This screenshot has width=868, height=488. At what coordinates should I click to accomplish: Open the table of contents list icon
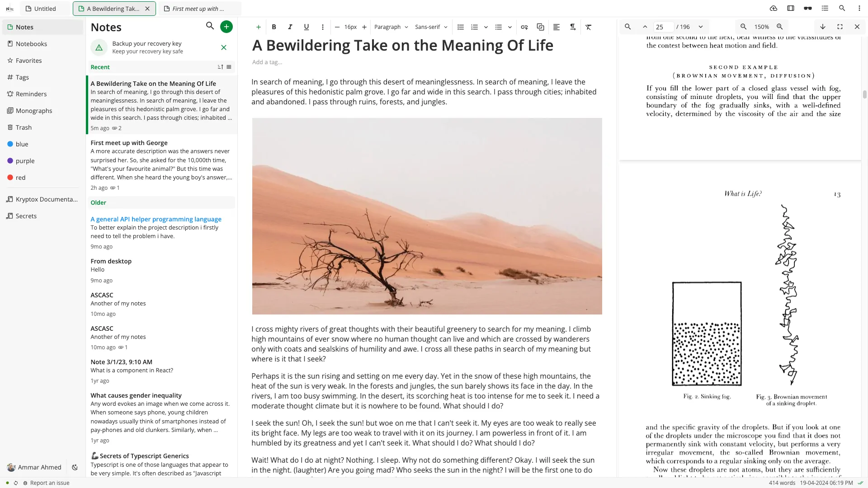(825, 8)
